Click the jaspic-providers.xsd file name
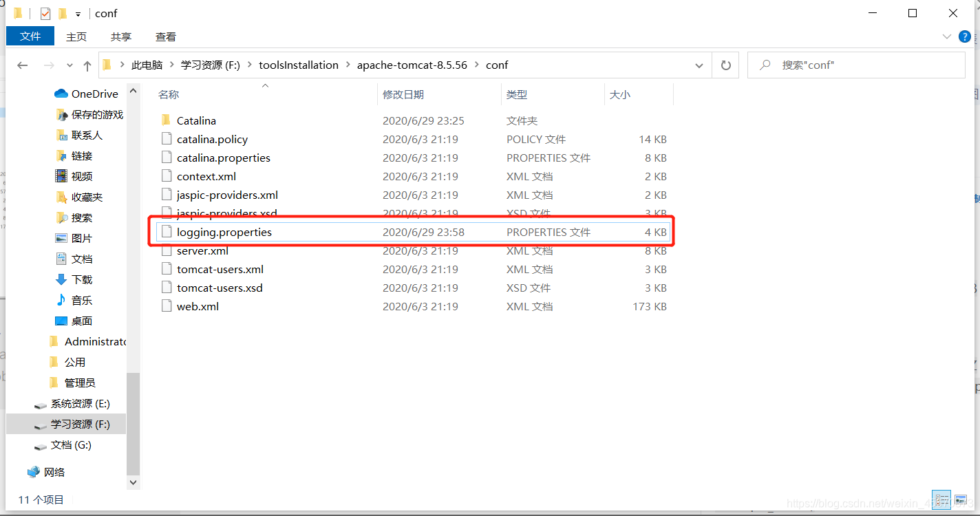The height and width of the screenshot is (516, 980). (x=226, y=213)
